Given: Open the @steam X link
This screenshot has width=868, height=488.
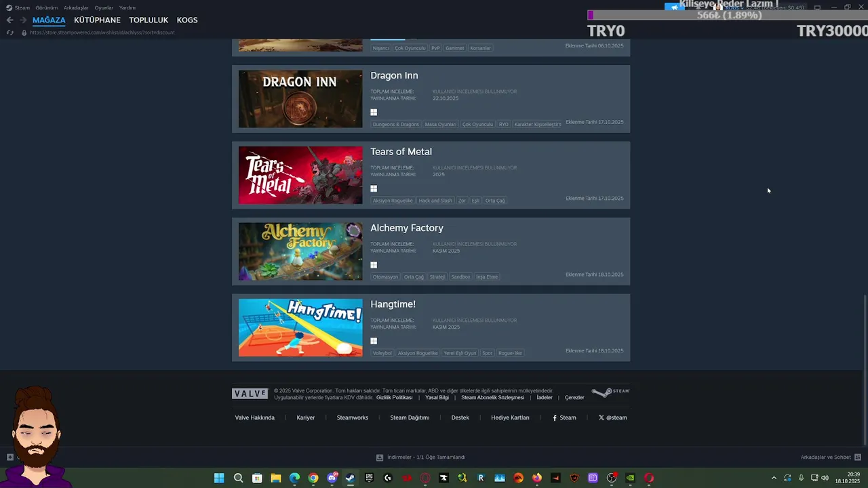Looking at the screenshot, I should tap(613, 418).
